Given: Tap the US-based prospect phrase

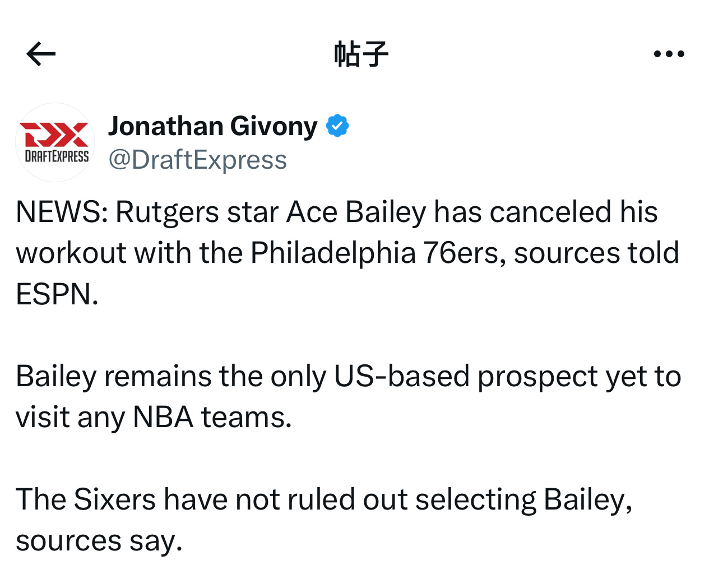Looking at the screenshot, I should point(466,376).
